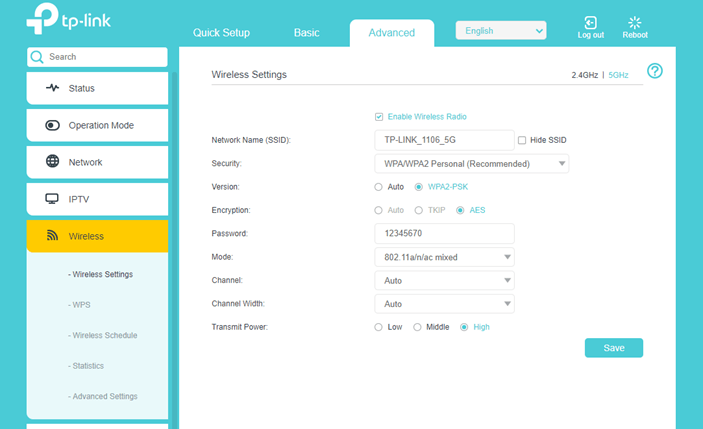The height and width of the screenshot is (429, 703).
Task: Switch to the 5GHz band link
Action: pyautogui.click(x=618, y=75)
